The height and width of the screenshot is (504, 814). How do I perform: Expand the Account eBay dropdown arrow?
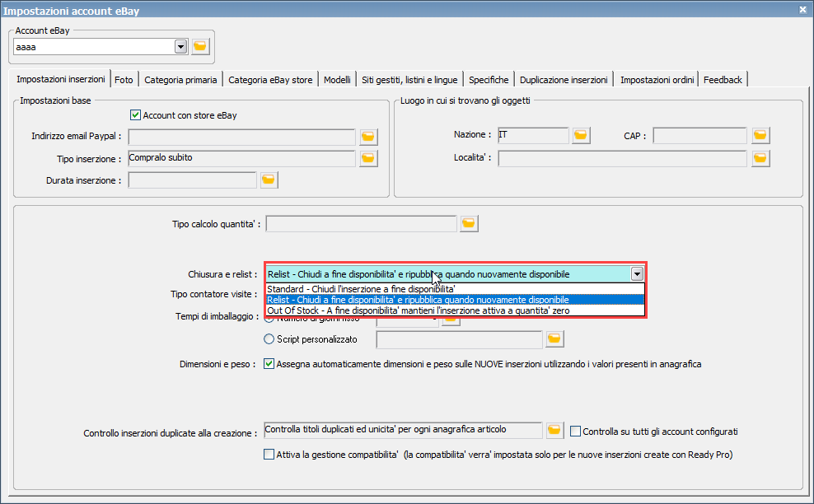[x=180, y=47]
